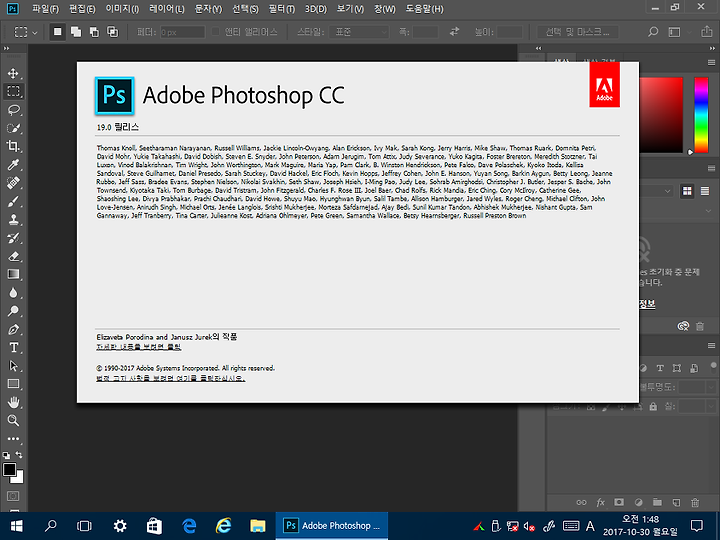Open the 이미지(I) menu
This screenshot has width=720, height=540.
point(122,9)
